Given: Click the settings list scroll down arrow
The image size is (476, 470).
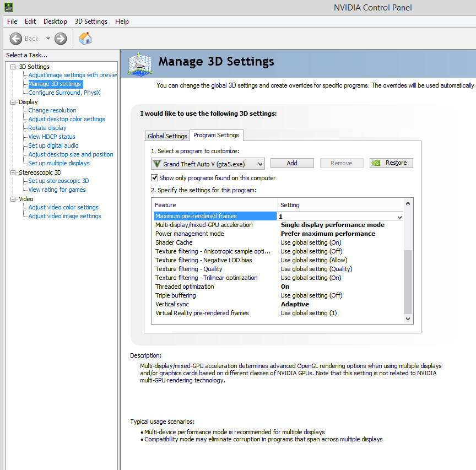Looking at the screenshot, I should [408, 318].
